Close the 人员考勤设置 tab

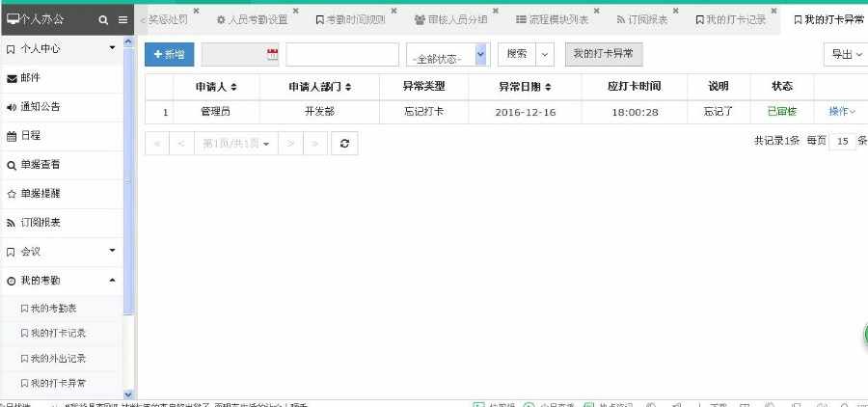pyautogui.click(x=296, y=11)
